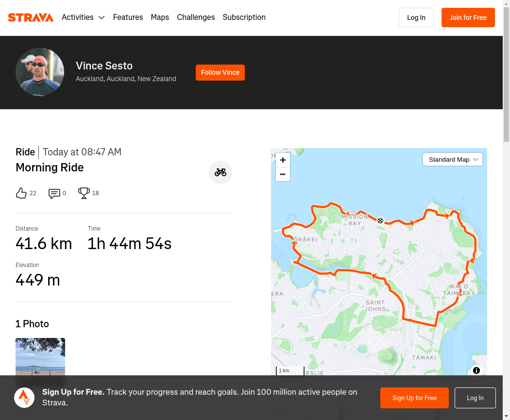
Task: Click the Join for Free button
Action: coord(468,17)
